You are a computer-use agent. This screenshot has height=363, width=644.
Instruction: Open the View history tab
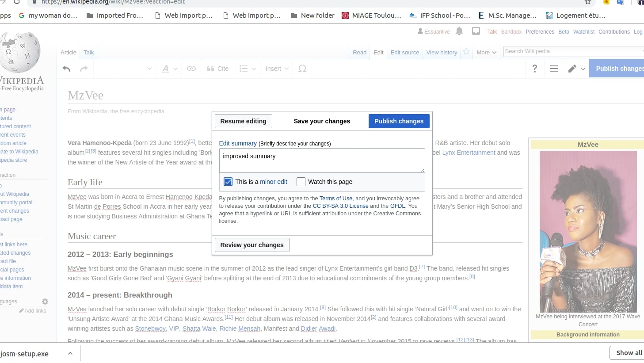click(x=442, y=53)
